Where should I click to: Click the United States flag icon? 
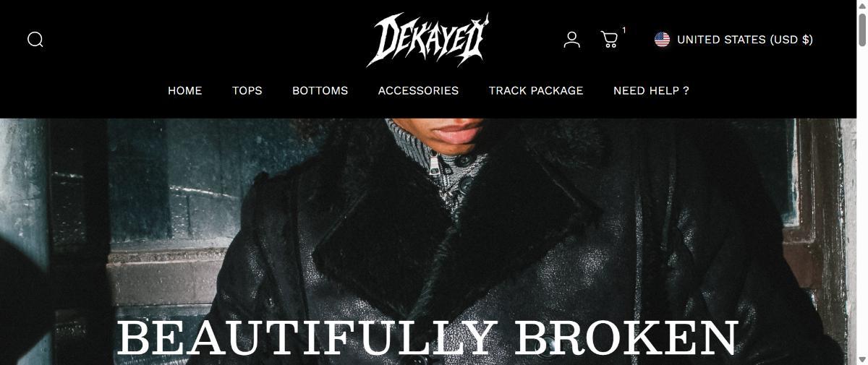tap(662, 39)
